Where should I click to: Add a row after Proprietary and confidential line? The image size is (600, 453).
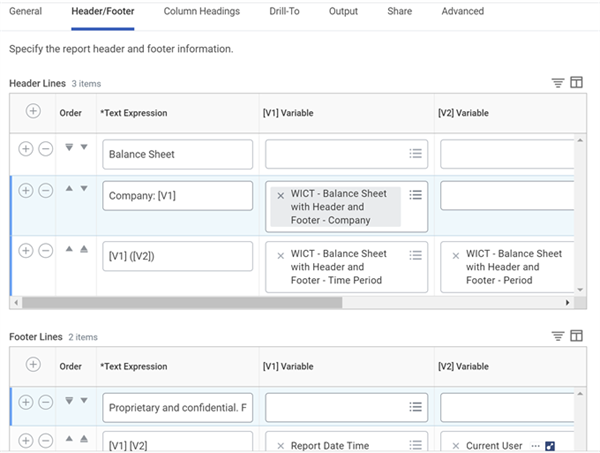tap(26, 402)
